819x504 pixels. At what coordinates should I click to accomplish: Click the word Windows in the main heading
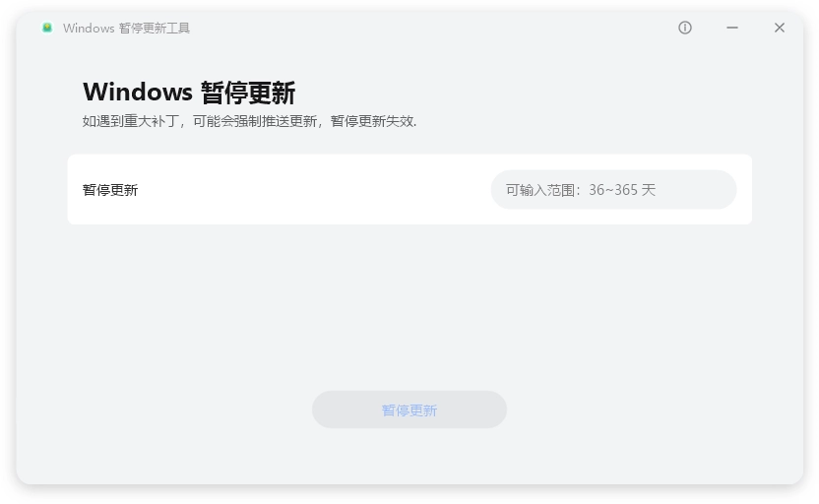point(137,93)
